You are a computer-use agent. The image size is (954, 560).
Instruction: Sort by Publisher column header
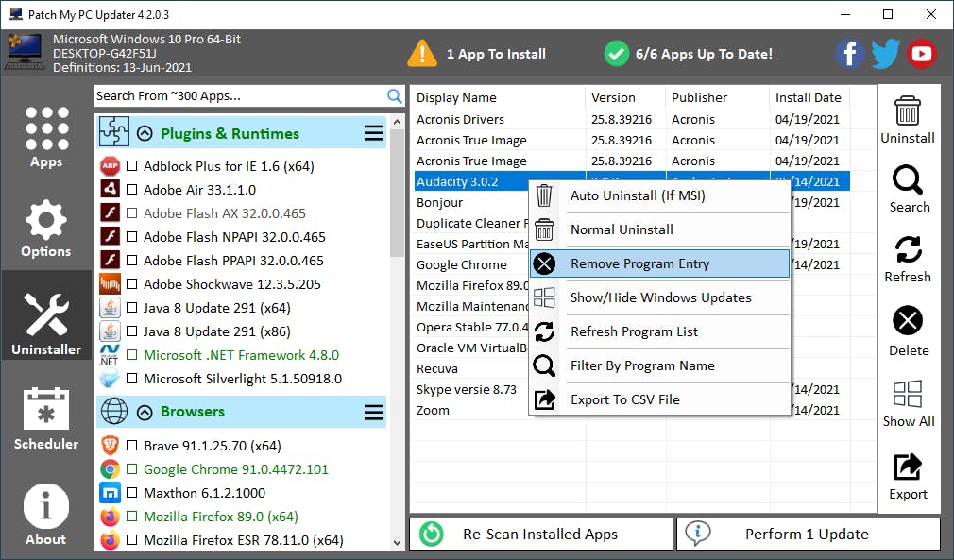717,97
